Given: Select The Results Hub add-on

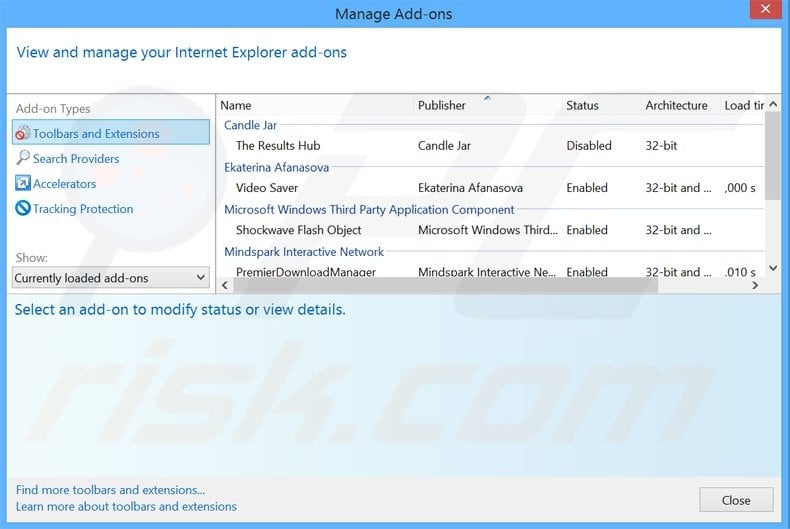Looking at the screenshot, I should pyautogui.click(x=491, y=146).
